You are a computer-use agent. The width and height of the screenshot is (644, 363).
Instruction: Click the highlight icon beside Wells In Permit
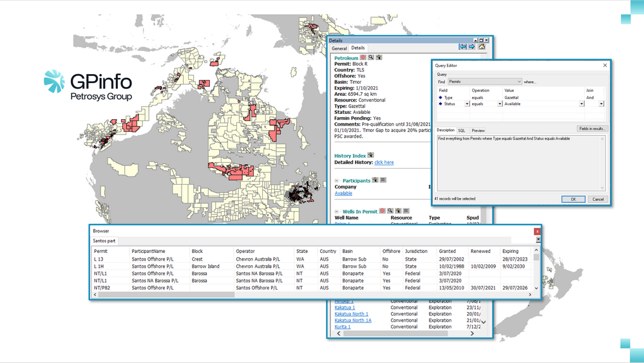(x=398, y=210)
